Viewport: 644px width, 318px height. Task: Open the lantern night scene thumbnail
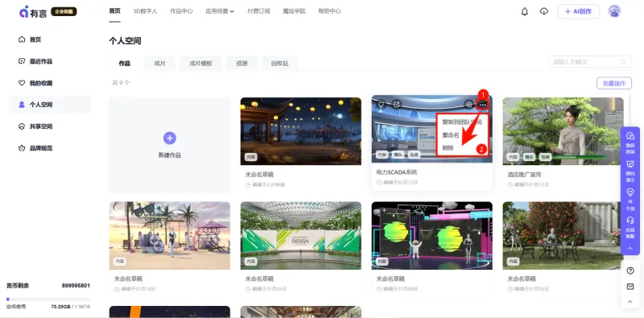coord(300,131)
